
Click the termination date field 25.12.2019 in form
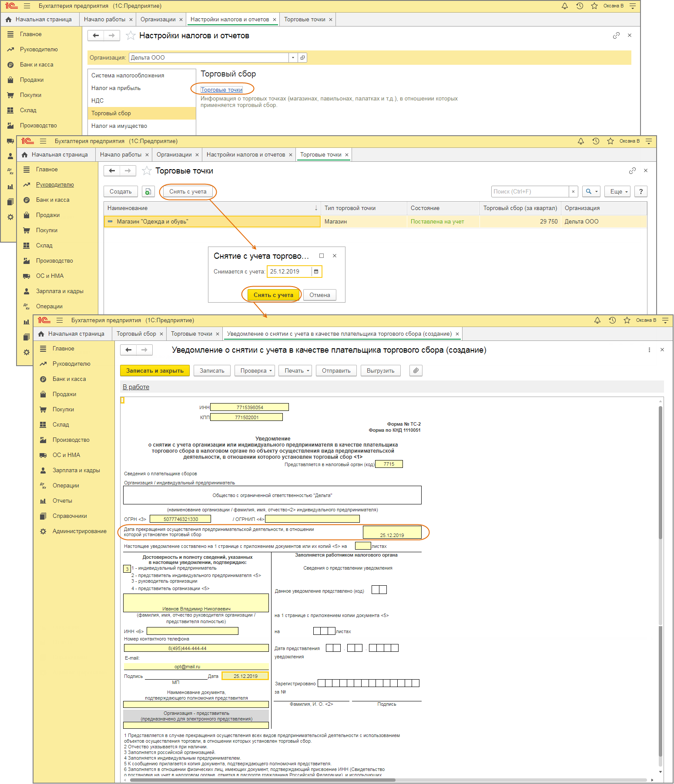pyautogui.click(x=392, y=532)
